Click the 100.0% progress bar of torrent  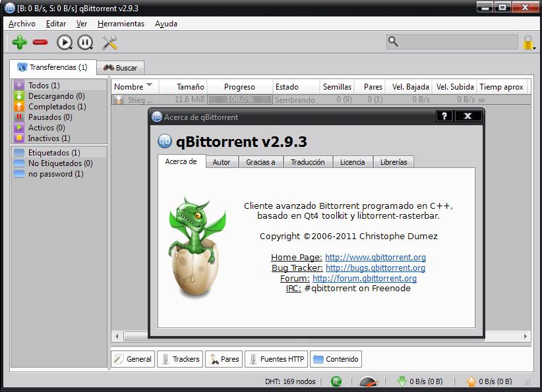[x=239, y=99]
